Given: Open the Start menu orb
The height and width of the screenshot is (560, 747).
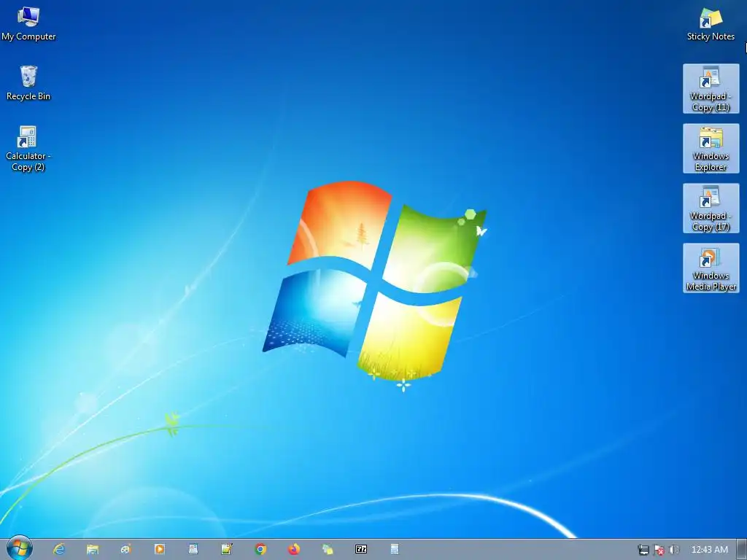Looking at the screenshot, I should (20, 548).
